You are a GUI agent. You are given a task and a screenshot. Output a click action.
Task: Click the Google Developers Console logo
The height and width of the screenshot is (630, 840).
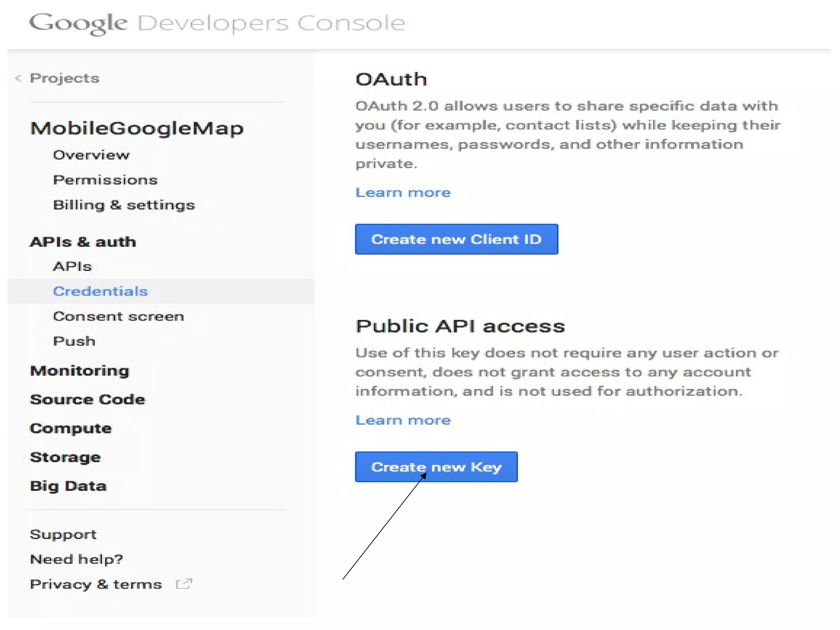217,23
